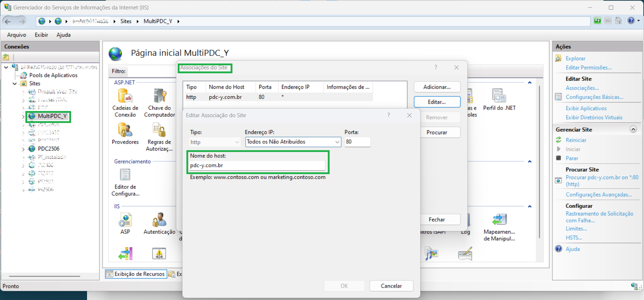Collapse the Gerenciar Site section
Screen dimensions: 644x300
point(633,130)
